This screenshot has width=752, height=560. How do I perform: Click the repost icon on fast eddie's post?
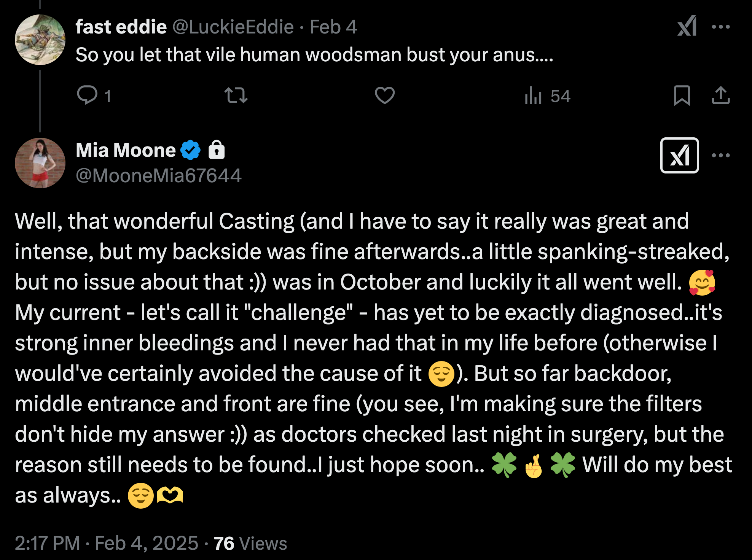[236, 95]
